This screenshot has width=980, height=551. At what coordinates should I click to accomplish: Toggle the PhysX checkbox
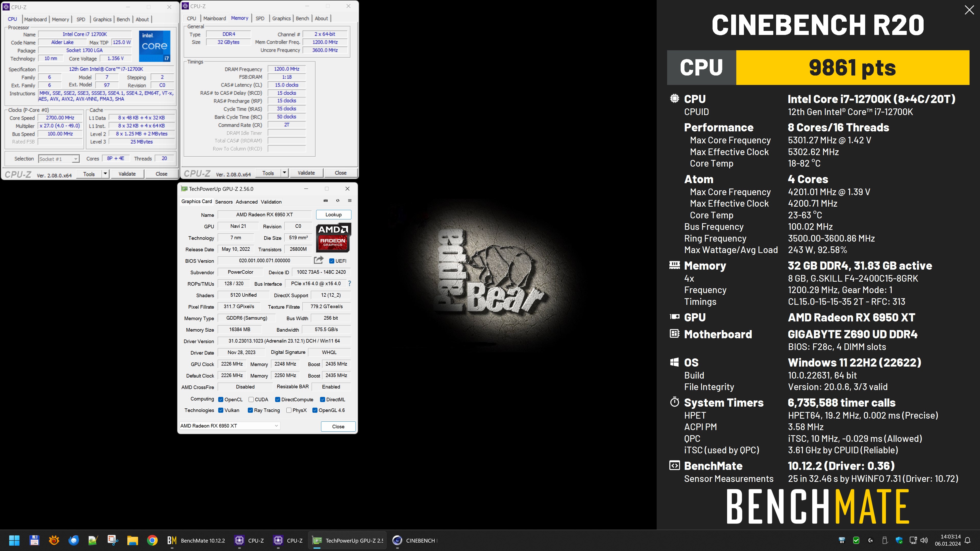tap(289, 410)
